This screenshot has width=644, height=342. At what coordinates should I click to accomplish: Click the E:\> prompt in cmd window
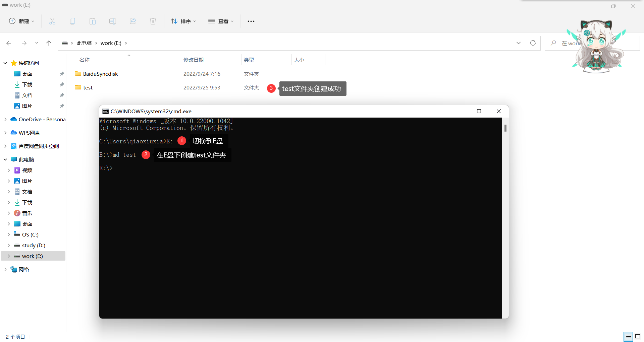[106, 168]
